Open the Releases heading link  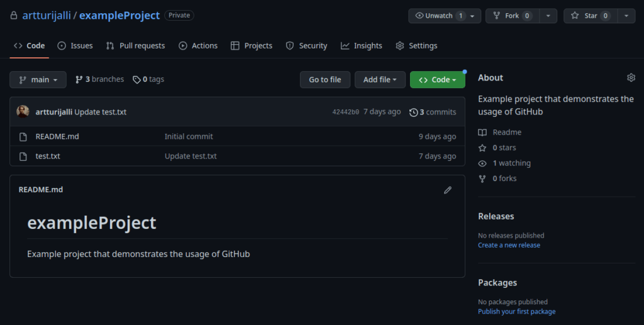point(496,216)
